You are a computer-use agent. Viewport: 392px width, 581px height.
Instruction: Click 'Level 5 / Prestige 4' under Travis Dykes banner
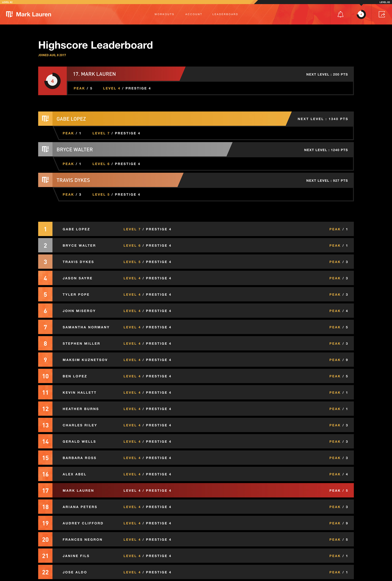(116, 194)
